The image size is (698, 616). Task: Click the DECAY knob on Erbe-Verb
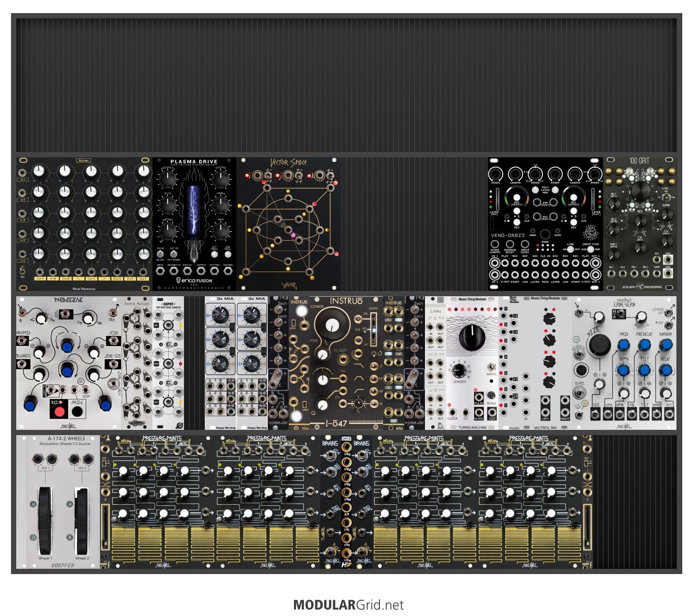click(666, 371)
